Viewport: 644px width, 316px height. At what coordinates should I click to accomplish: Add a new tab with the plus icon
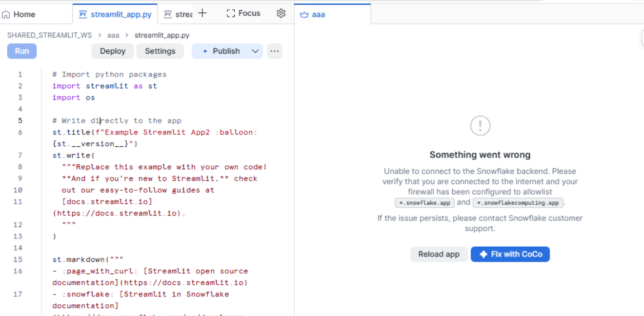click(x=202, y=13)
